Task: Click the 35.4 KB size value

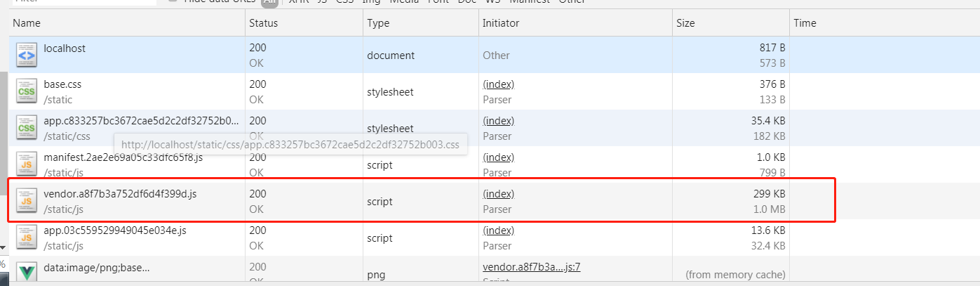Action: coord(768,121)
